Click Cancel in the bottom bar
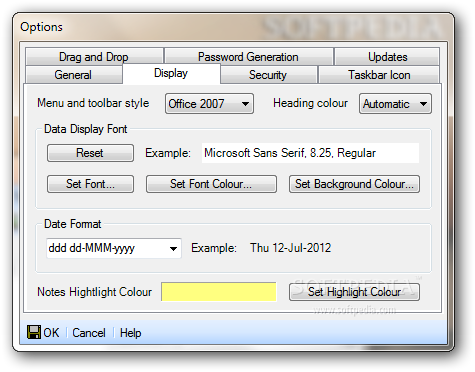475x372 pixels. point(89,333)
